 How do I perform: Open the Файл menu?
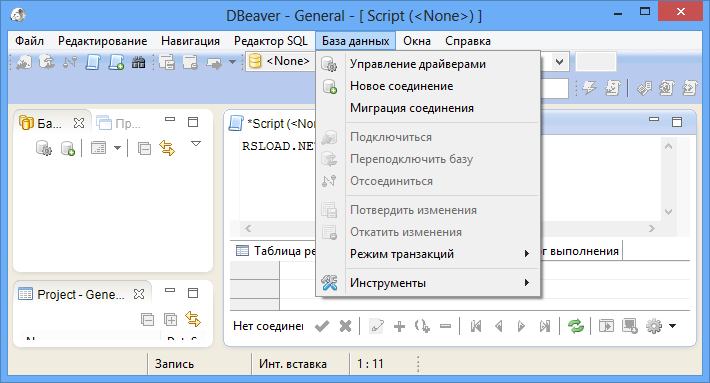(29, 41)
